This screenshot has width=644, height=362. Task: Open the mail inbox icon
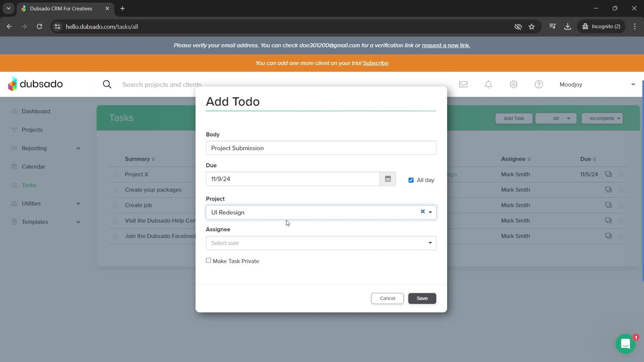point(463,84)
